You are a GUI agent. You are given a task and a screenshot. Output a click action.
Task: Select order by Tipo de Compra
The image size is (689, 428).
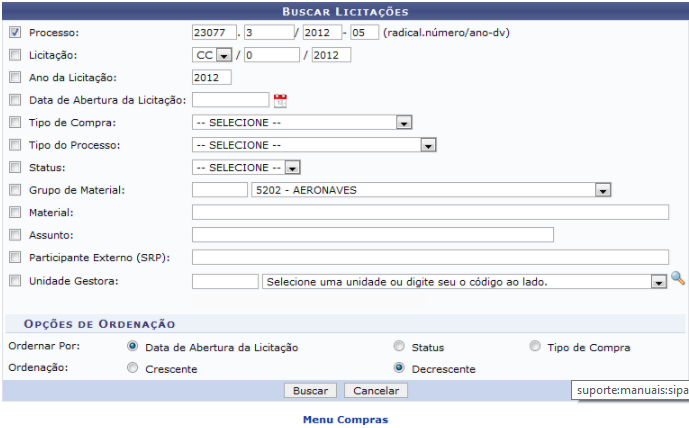(x=534, y=347)
